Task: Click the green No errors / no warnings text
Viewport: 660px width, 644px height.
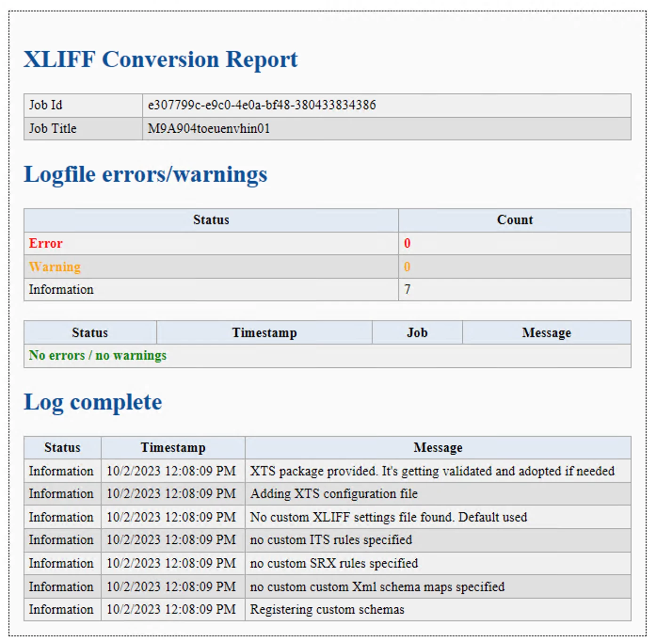Action: (x=98, y=355)
